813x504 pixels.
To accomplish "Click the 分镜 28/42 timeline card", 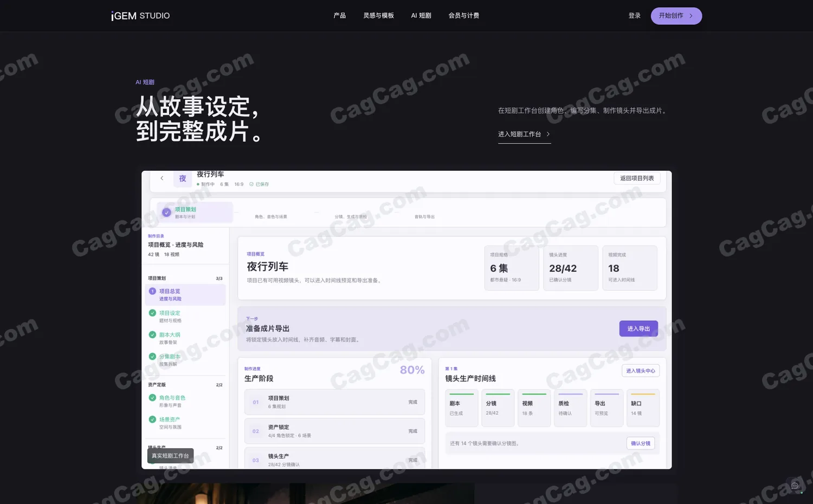I will tap(498, 408).
